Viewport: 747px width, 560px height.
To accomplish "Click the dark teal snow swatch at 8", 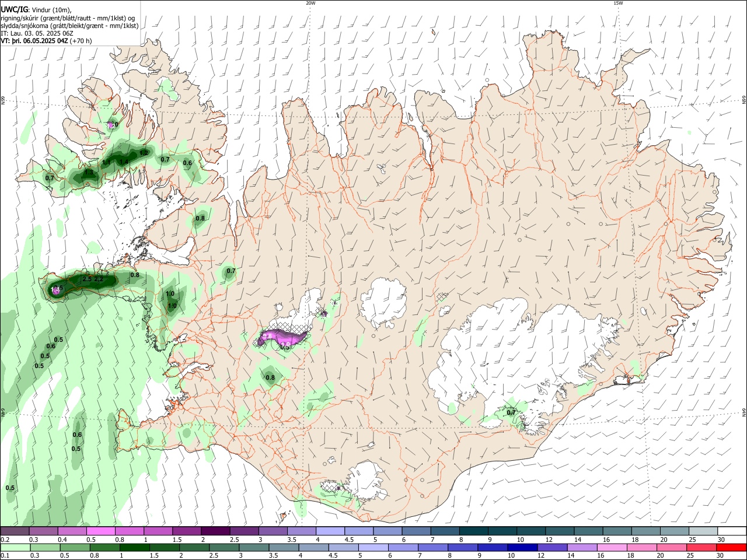I will [473, 531].
